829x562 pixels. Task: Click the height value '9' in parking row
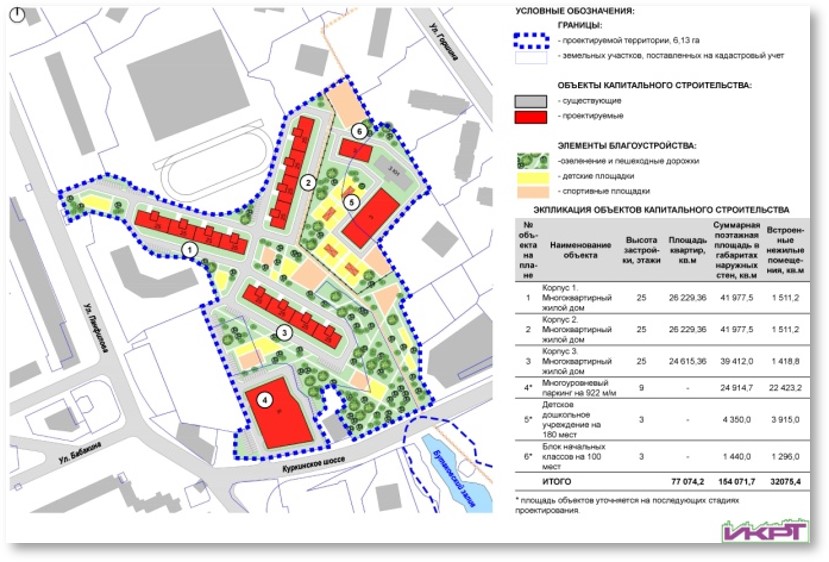pyautogui.click(x=642, y=388)
